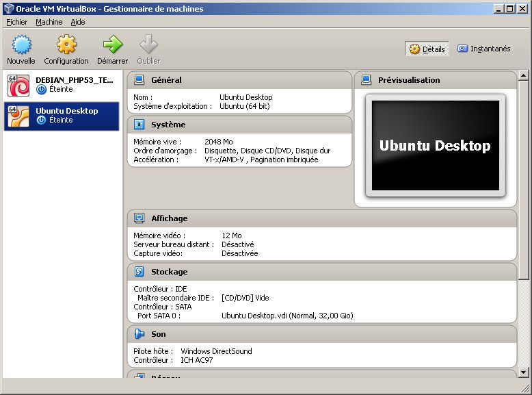Click the window resize grip in status bar
532x395 pixels.
[525, 388]
